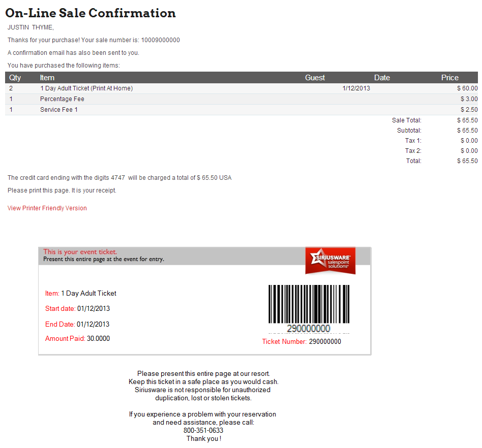482x448 pixels.
Task: Click the sale number 10009000000
Action: pos(160,40)
